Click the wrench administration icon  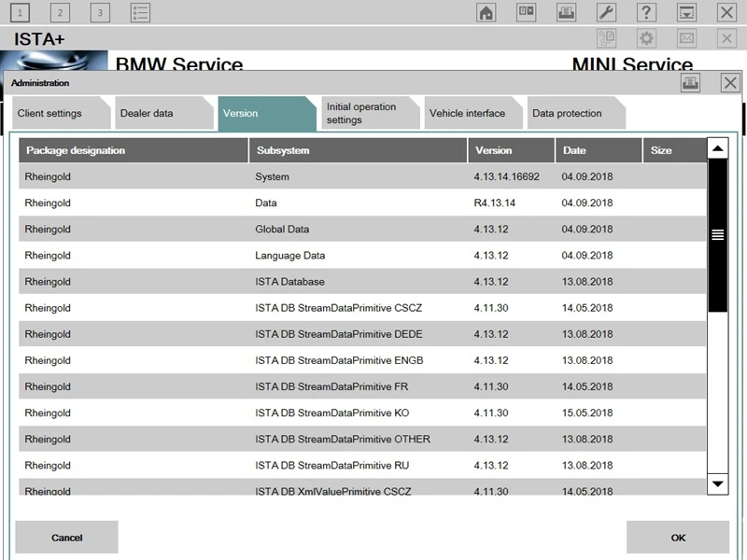pos(606,12)
